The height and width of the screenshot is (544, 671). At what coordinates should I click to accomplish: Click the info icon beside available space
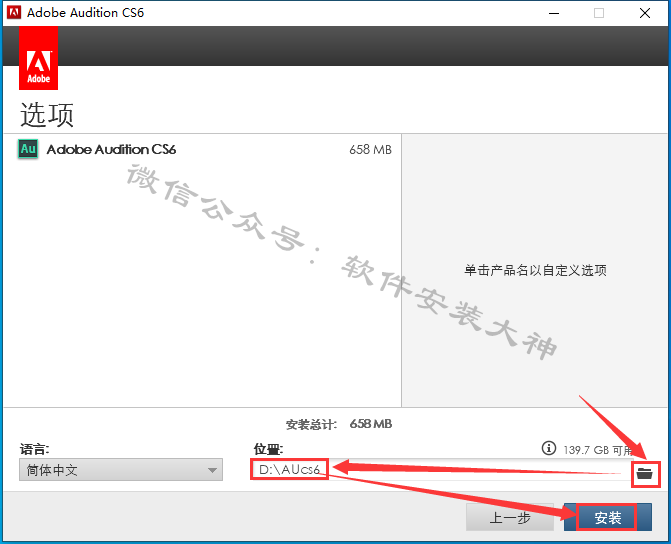[x=549, y=448]
